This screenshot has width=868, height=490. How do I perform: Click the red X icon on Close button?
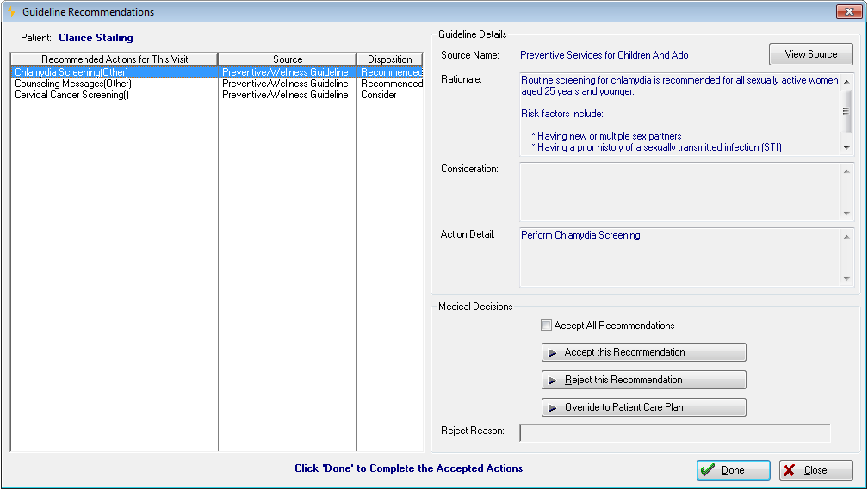tap(790, 470)
